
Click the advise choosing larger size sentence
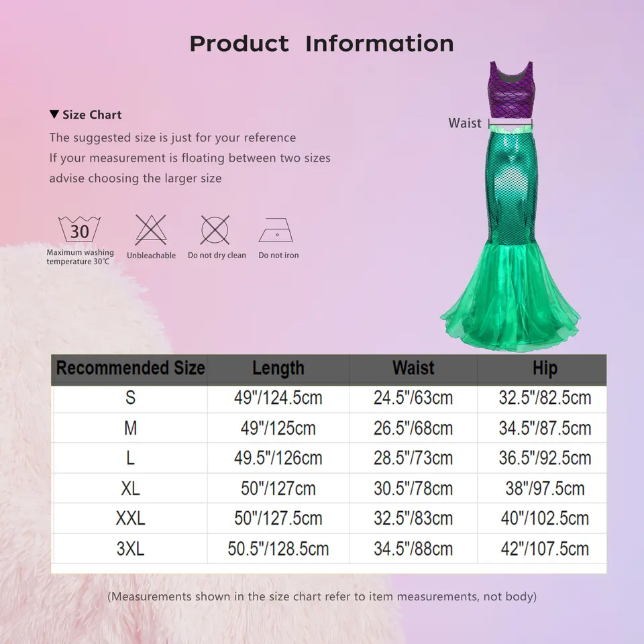[x=136, y=178]
